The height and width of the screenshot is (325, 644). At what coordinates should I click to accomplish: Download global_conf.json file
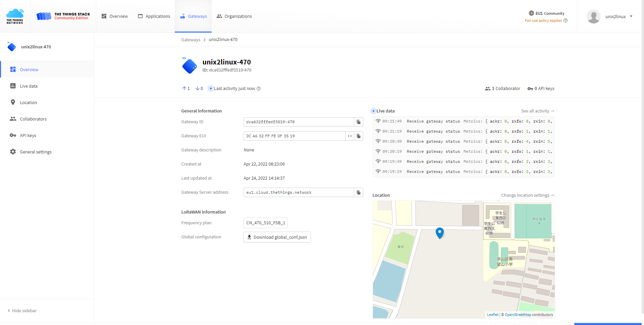click(277, 237)
